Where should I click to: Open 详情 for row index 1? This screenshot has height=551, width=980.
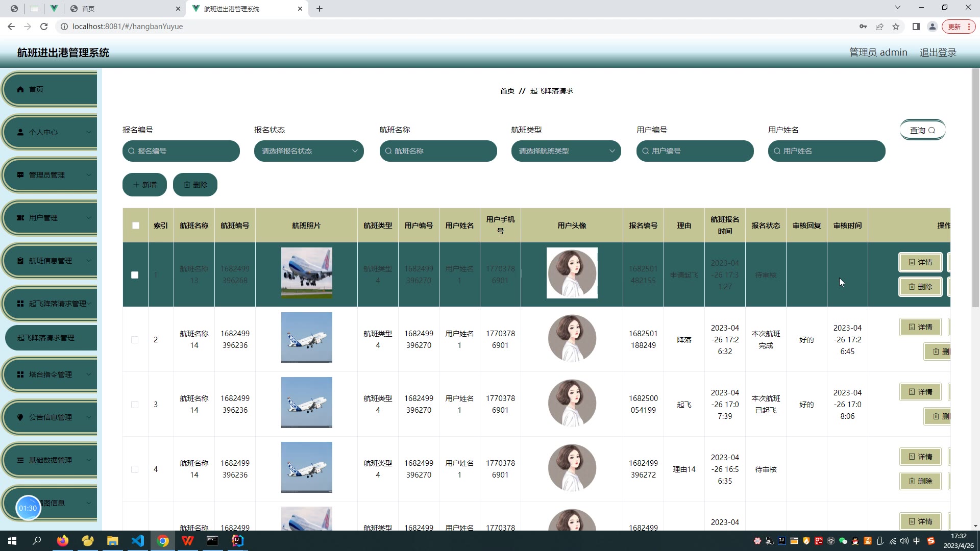[x=920, y=262]
